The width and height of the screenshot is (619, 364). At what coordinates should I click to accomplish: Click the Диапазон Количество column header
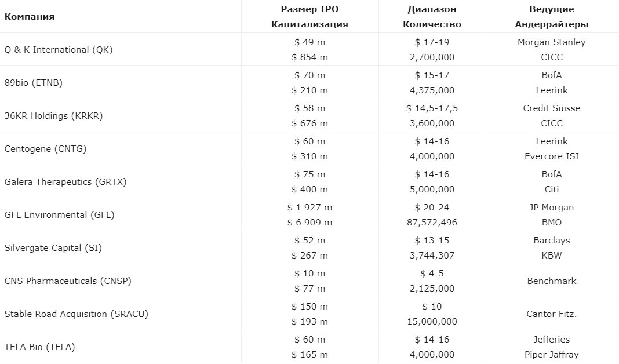432,17
